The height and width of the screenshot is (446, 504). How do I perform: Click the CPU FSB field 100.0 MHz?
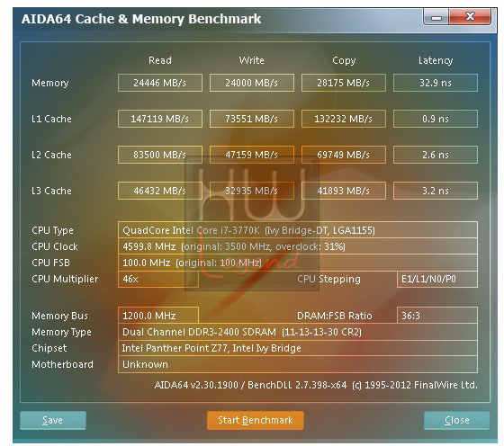298,263
